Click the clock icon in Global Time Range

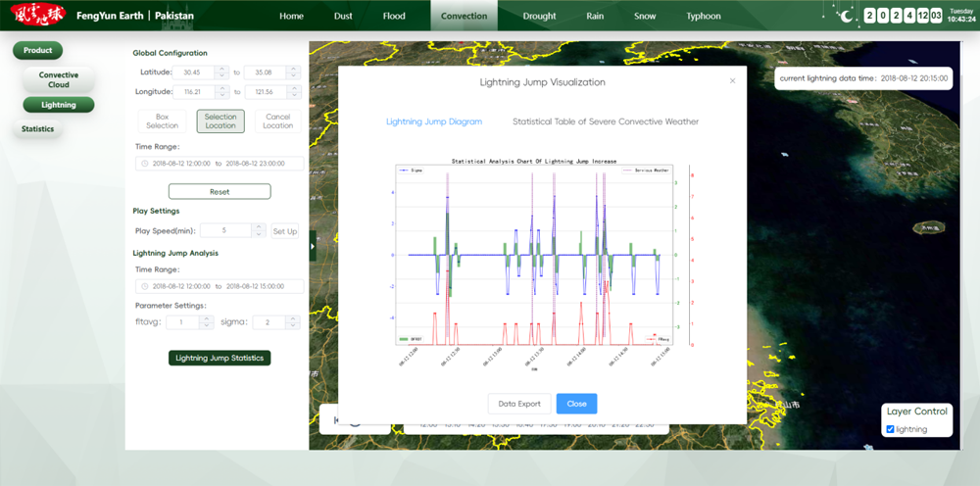(x=145, y=164)
